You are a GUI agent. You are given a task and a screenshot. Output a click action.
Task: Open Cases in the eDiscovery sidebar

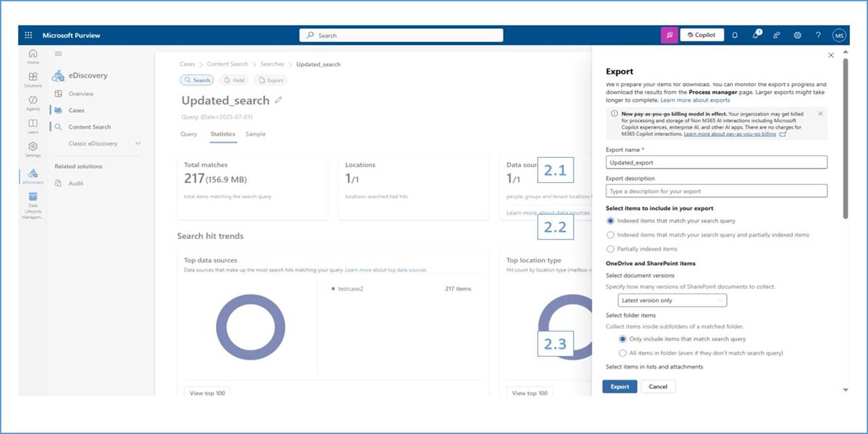(x=76, y=110)
